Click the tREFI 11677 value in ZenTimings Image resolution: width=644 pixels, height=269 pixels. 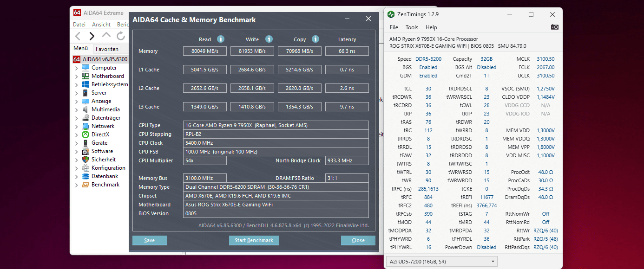[486, 197]
